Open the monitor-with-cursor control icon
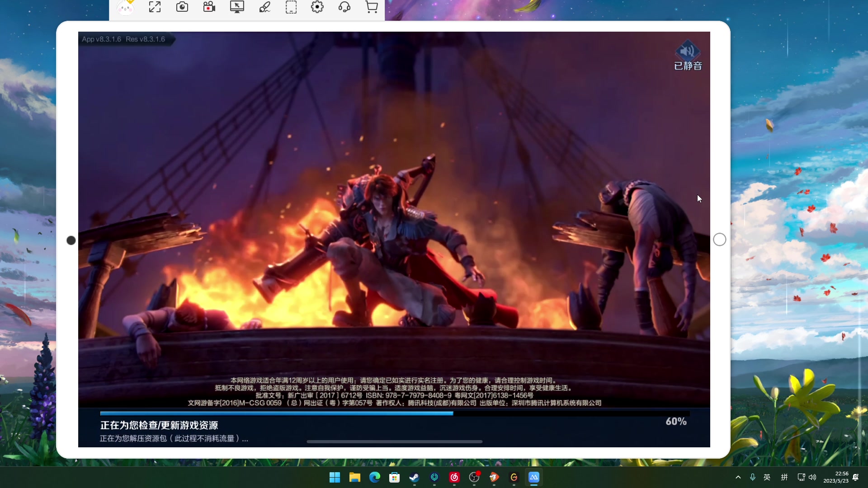 pos(237,7)
